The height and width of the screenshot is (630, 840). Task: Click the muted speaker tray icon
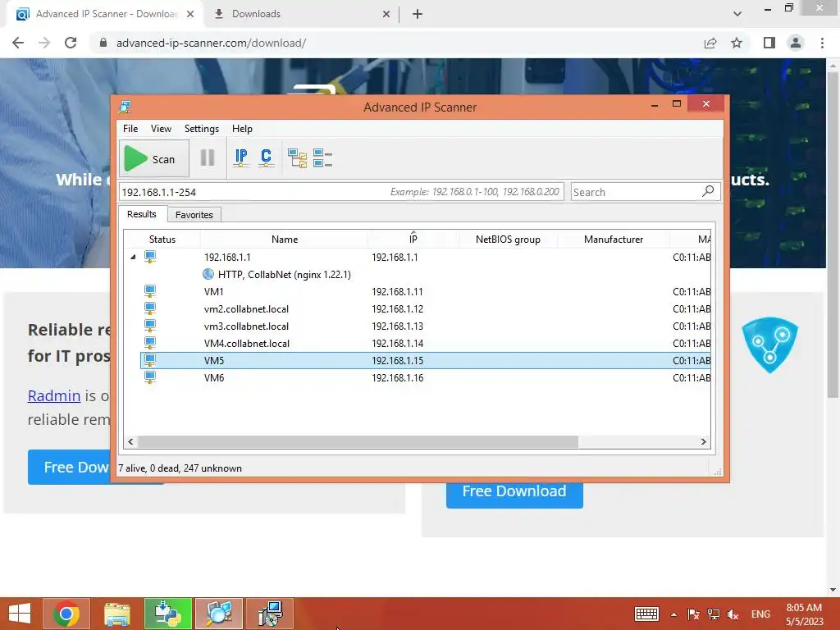(x=733, y=614)
